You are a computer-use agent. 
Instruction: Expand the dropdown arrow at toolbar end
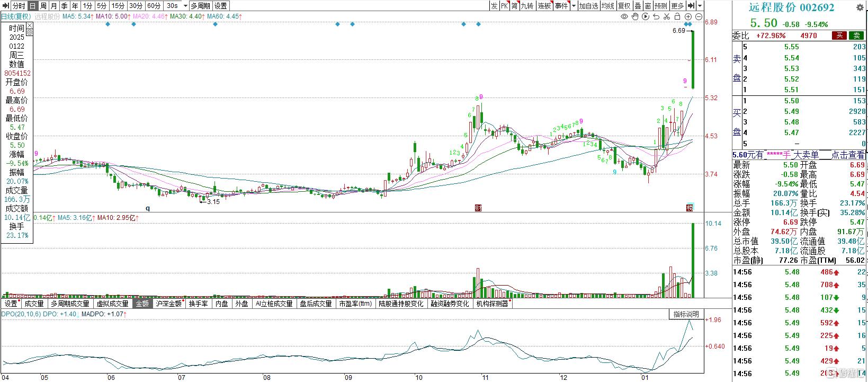click(x=700, y=6)
